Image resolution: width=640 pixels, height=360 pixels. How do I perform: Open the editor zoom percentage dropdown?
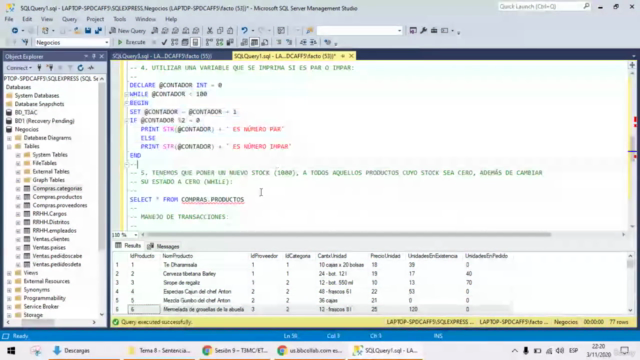[136, 235]
